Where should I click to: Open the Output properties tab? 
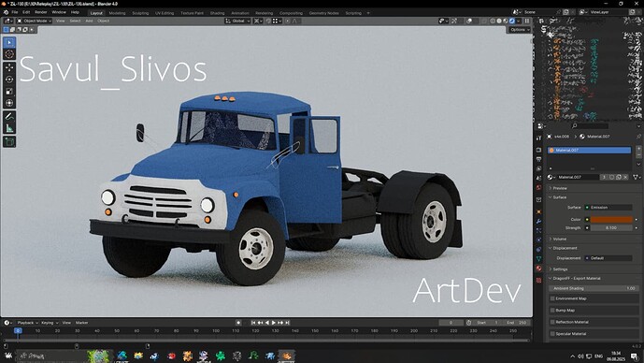[539, 159]
